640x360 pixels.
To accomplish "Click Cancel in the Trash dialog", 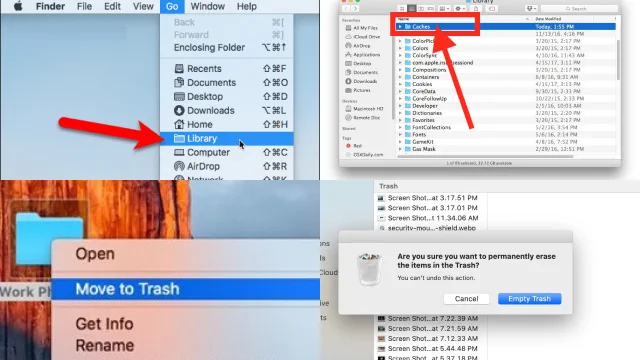I will pyautogui.click(x=466, y=299).
